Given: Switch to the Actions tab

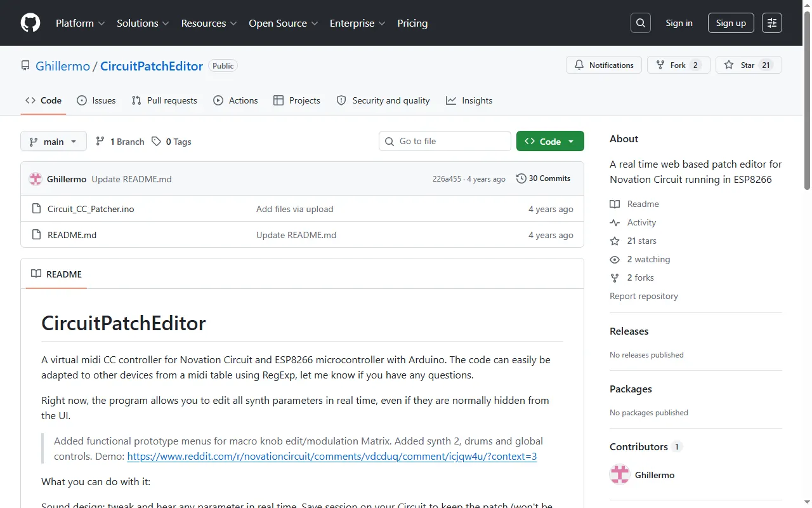Looking at the screenshot, I should point(235,100).
